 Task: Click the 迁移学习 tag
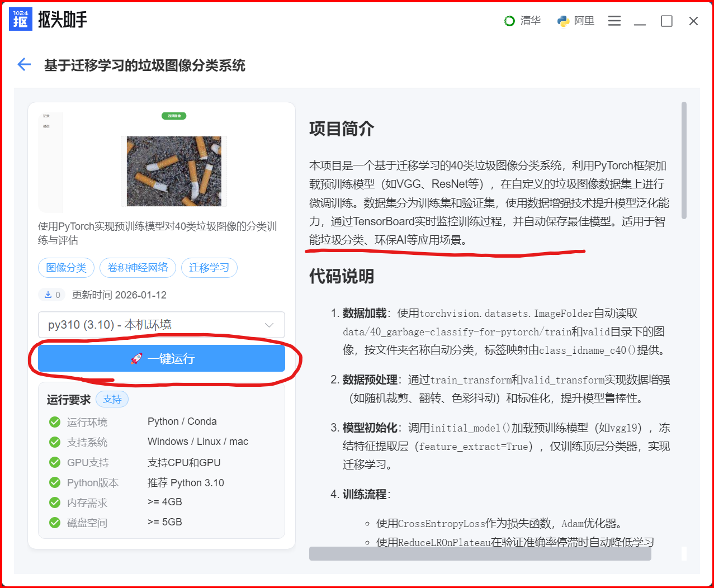(209, 268)
